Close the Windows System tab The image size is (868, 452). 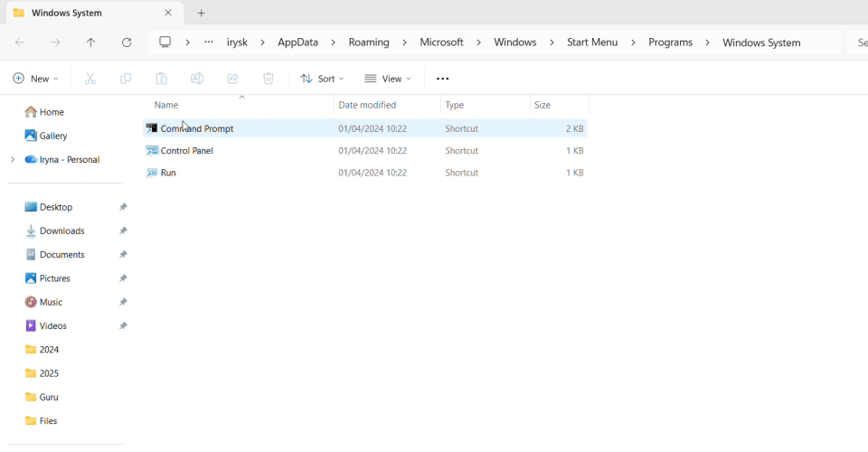[168, 13]
